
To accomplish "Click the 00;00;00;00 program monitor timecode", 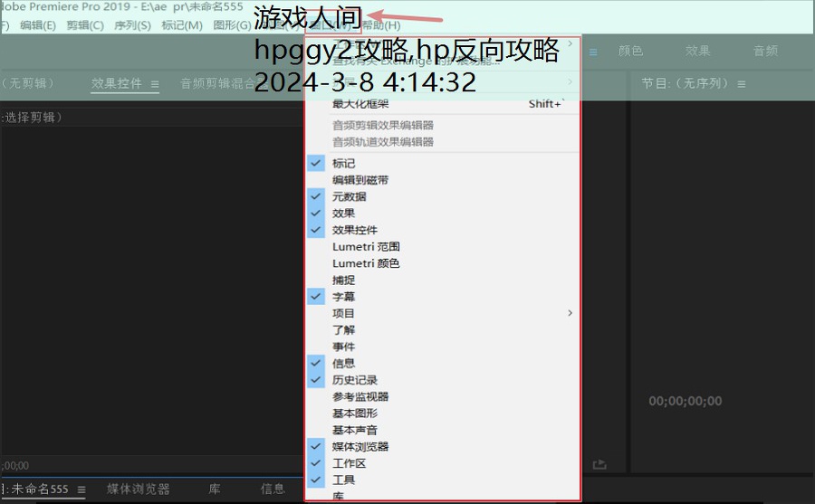I will pyautogui.click(x=686, y=401).
